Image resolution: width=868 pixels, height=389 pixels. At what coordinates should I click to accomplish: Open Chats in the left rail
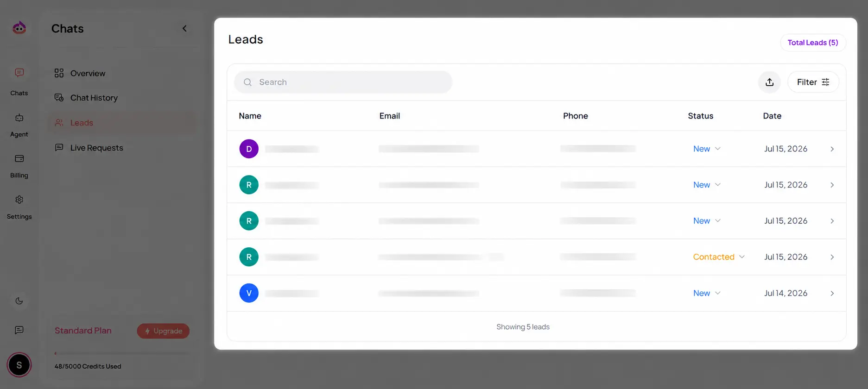[x=19, y=81]
